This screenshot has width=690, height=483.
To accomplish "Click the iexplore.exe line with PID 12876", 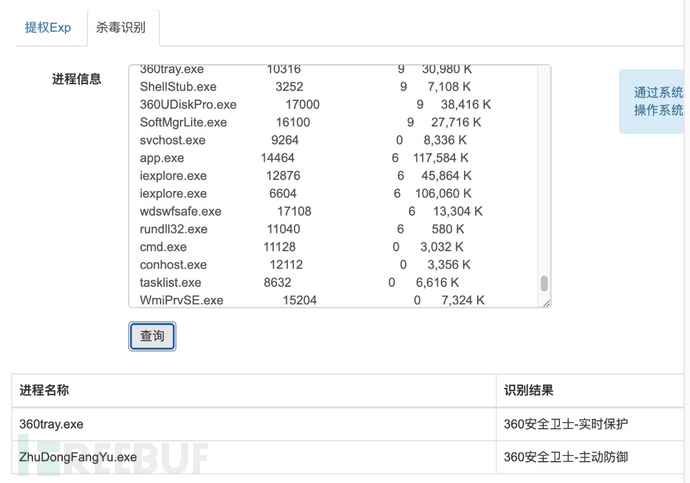I will [305, 176].
